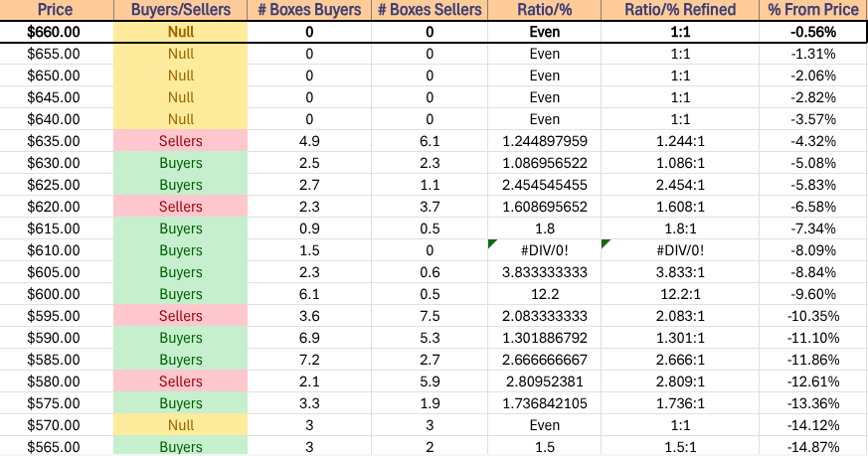Click the green Buyers cell at $625.00
Image resolution: width=868 pixels, height=456 pixels.
pos(180,185)
